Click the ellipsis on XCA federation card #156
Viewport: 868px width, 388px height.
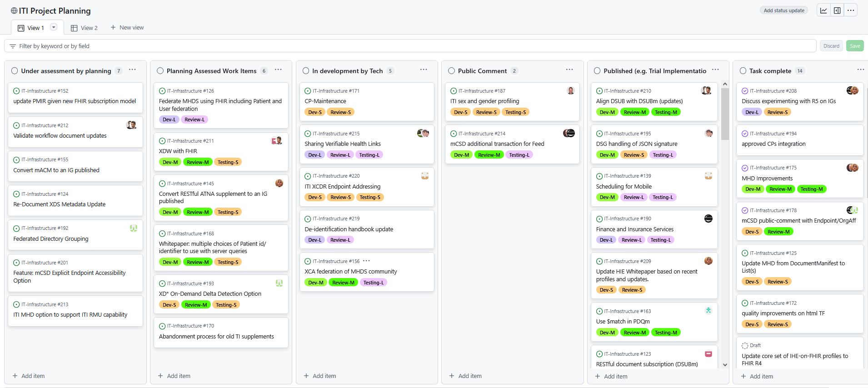[366, 261]
